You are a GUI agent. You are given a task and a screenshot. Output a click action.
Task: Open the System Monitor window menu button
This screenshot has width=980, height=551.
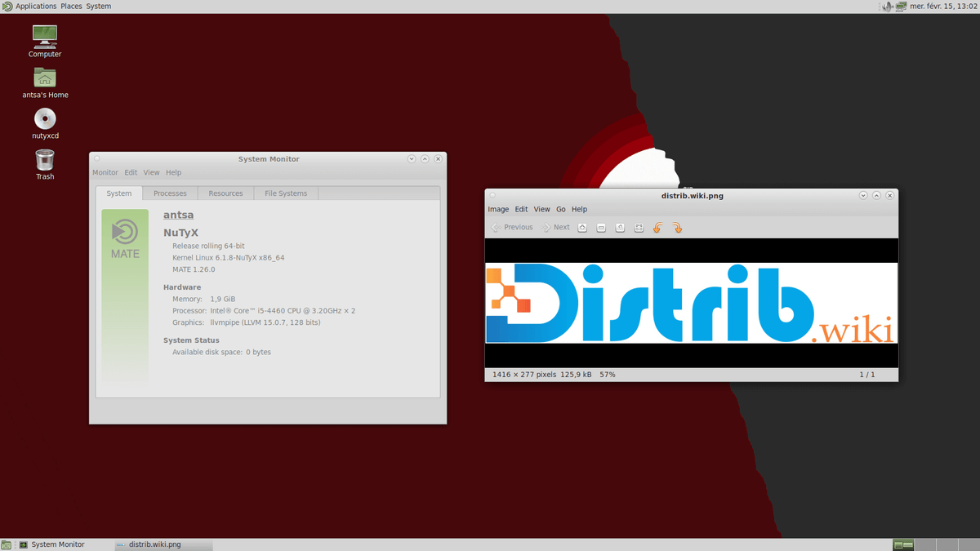pos(97,159)
